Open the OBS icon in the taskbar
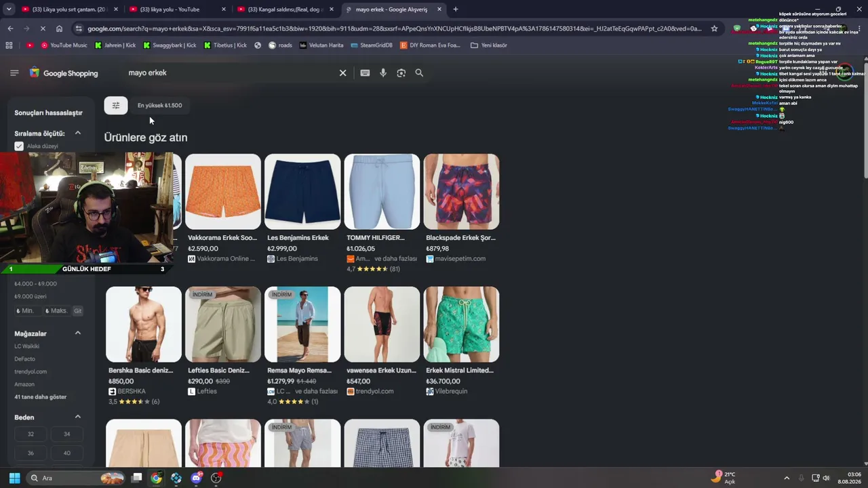Viewport: 868px width, 488px height. (x=216, y=478)
